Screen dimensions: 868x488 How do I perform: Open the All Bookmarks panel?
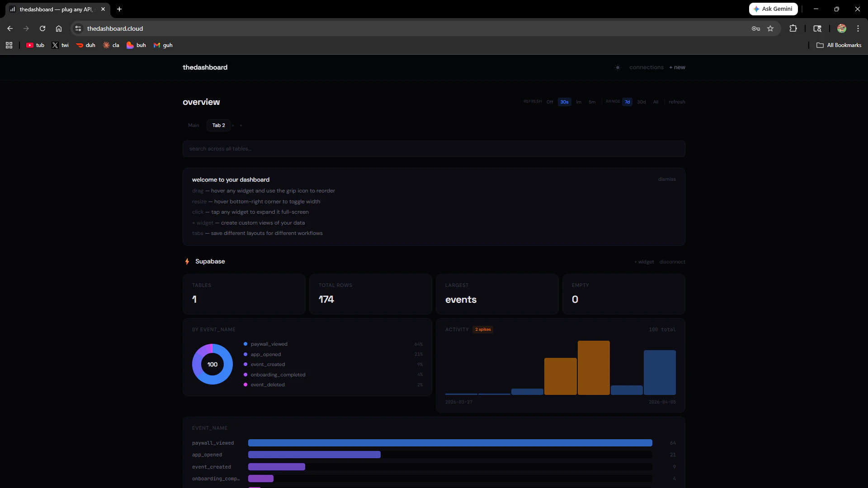839,45
